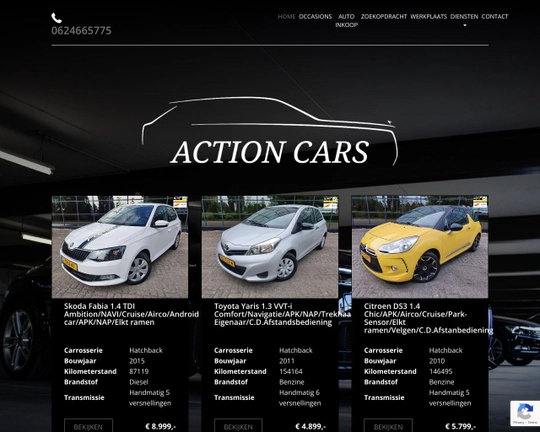This screenshot has width=540, height=432.
Task: Go to the OCCASIONS page
Action: [315, 17]
